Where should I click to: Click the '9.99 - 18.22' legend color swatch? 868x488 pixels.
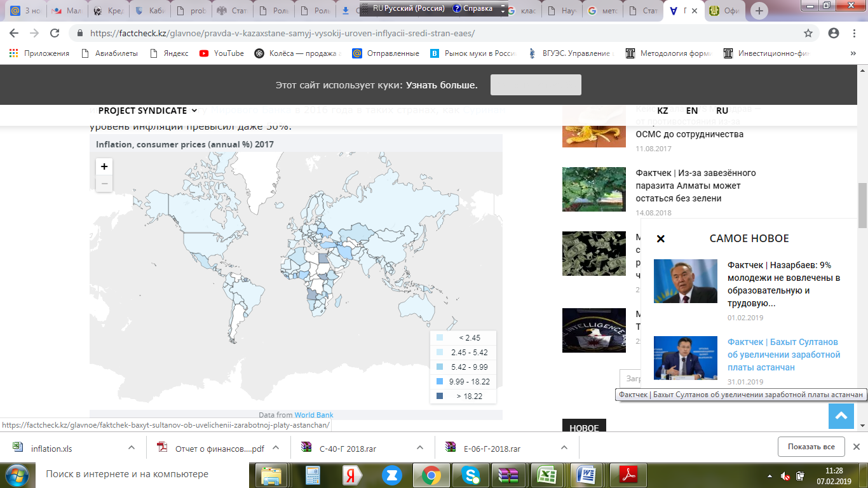pyautogui.click(x=440, y=382)
